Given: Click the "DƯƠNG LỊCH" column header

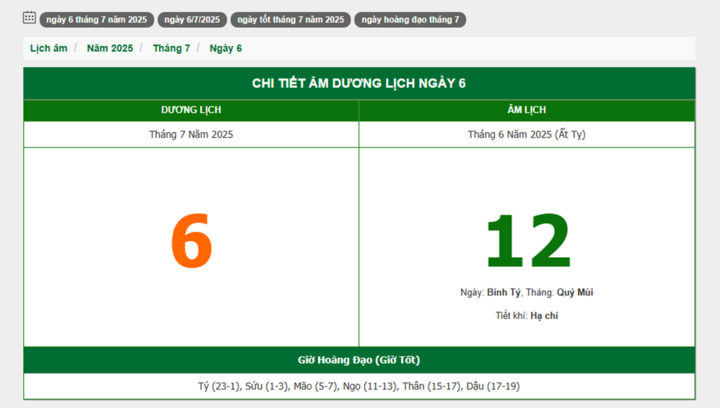Looking at the screenshot, I should pos(191,110).
